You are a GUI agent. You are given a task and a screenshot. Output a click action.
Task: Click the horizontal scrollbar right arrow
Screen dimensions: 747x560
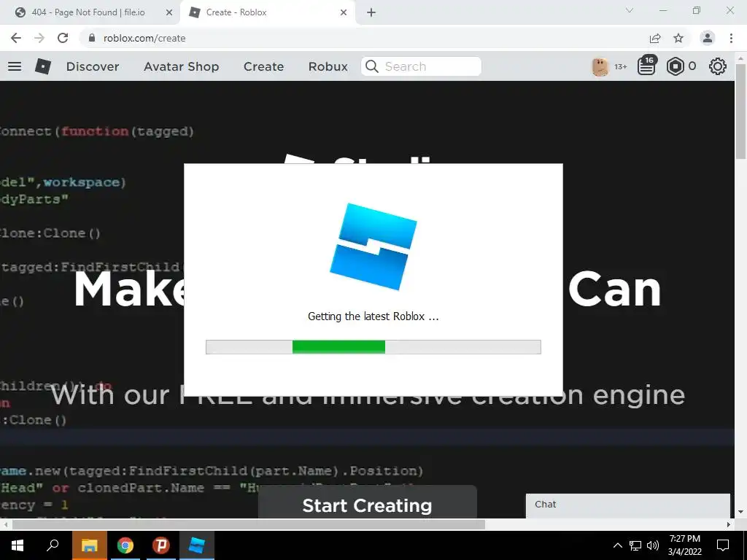(x=729, y=525)
